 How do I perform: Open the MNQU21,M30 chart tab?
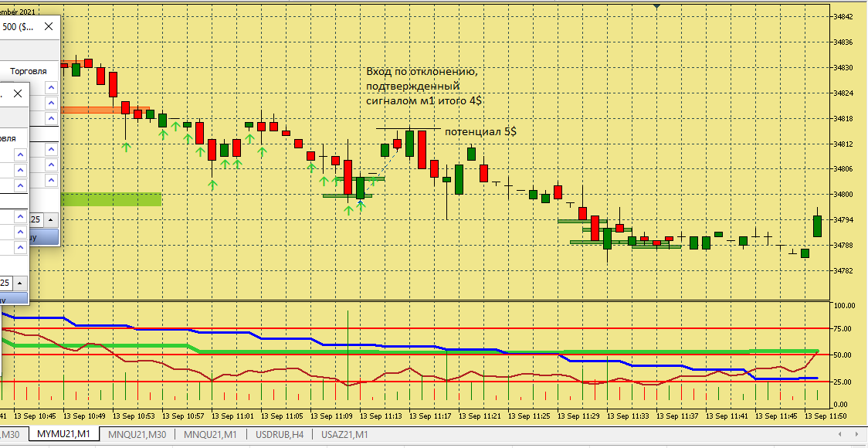pyautogui.click(x=137, y=435)
